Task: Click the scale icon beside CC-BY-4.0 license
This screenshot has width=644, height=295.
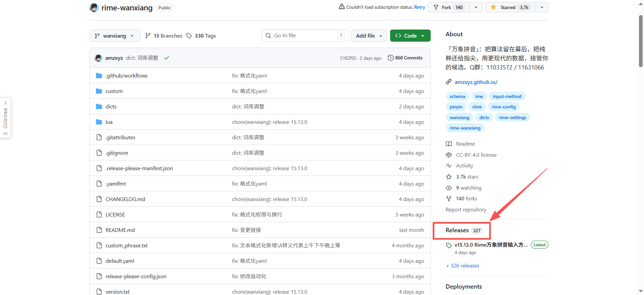Action: (449, 155)
